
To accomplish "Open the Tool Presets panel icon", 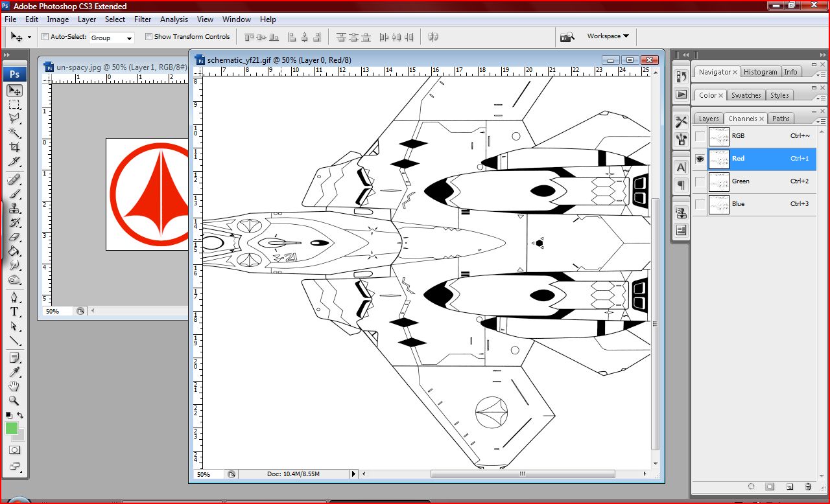I will point(682,121).
